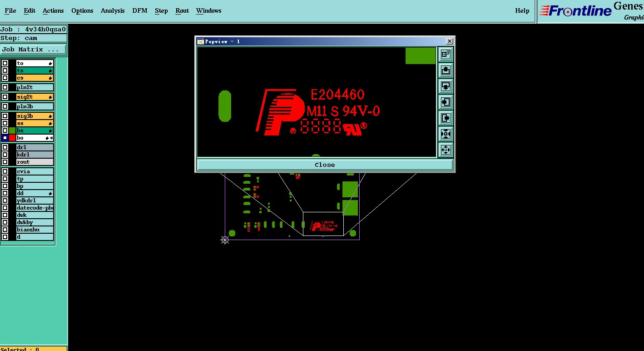Image resolution: width=644 pixels, height=351 pixels.
Task: Open the Actions menu
Action: (53, 10)
